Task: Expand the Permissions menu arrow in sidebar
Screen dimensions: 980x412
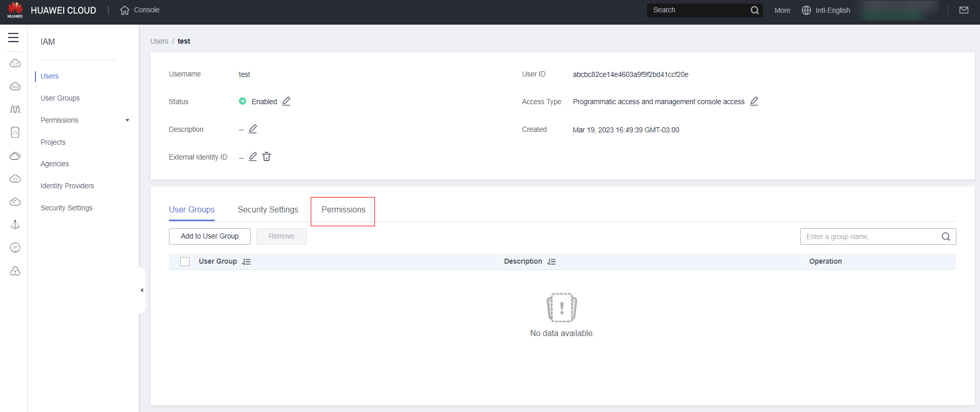Action: tap(127, 121)
